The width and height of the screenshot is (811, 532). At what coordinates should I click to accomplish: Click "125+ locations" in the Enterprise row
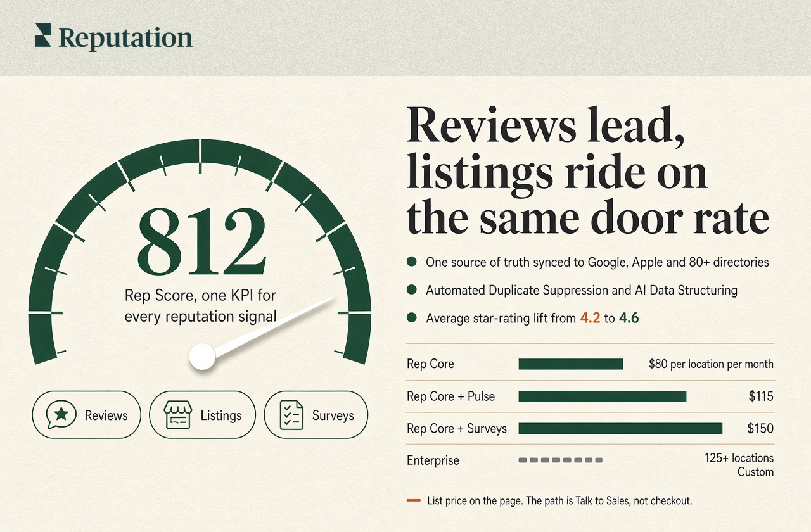click(739, 458)
